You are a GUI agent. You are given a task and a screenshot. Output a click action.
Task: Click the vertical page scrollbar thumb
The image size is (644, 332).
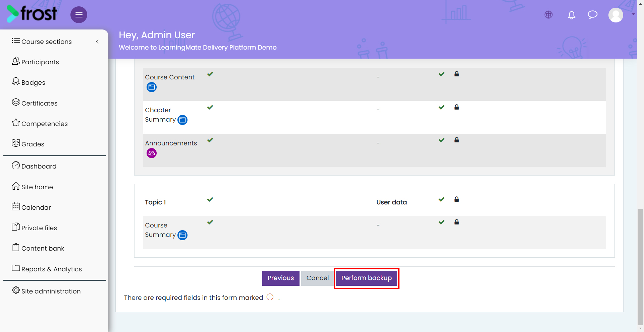pos(640,267)
